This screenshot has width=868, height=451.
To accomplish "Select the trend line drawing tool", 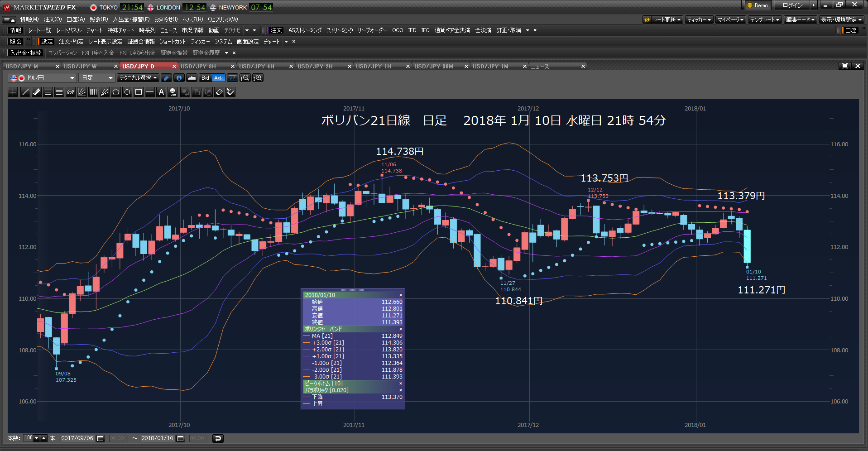I will (x=25, y=92).
